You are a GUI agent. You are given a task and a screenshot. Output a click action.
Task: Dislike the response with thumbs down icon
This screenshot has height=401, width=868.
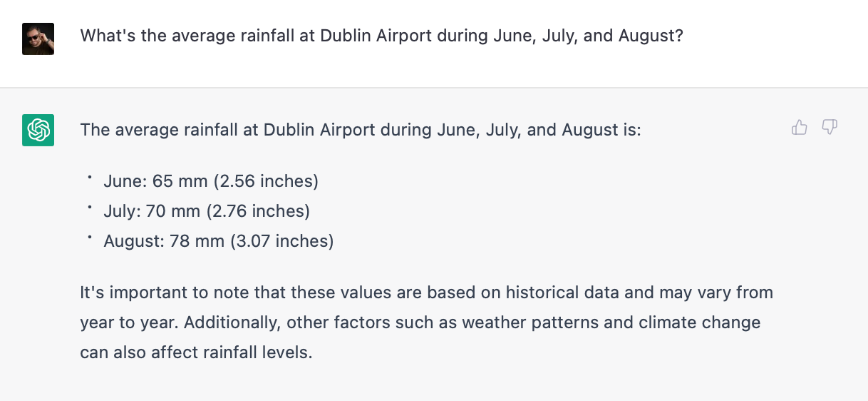pyautogui.click(x=830, y=128)
